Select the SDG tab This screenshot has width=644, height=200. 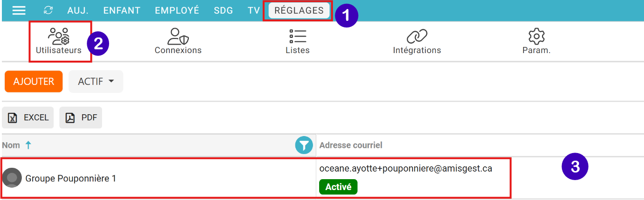[x=223, y=10]
